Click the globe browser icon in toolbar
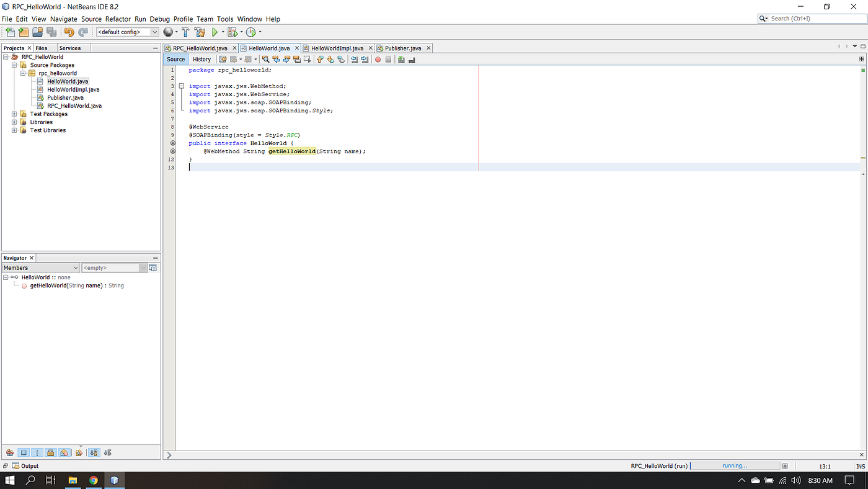The height and width of the screenshot is (489, 868). pyautogui.click(x=168, y=32)
